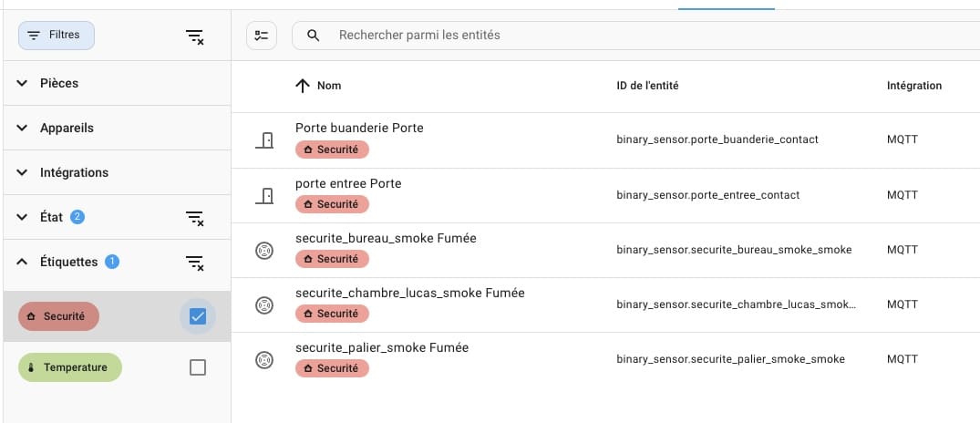This screenshot has height=423, width=980.
Task: Expand the Intégrations filter section
Action: (117, 172)
